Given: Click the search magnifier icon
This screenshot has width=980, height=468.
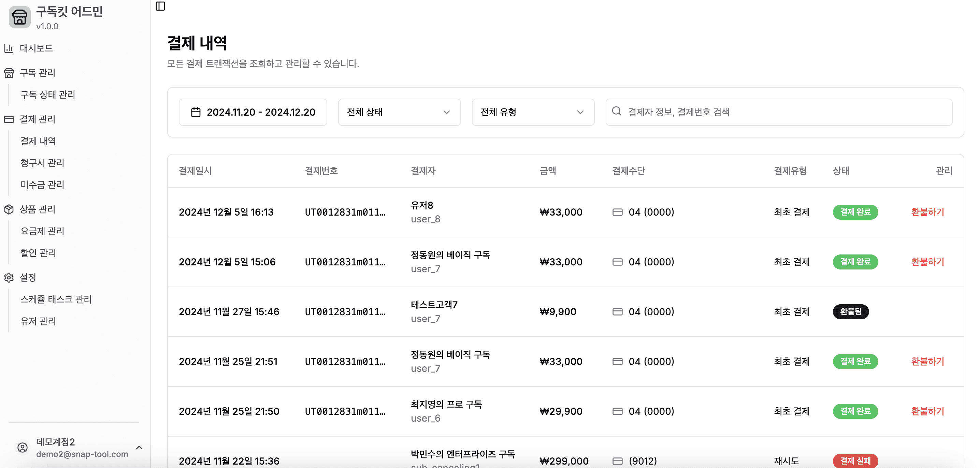Looking at the screenshot, I should (616, 111).
